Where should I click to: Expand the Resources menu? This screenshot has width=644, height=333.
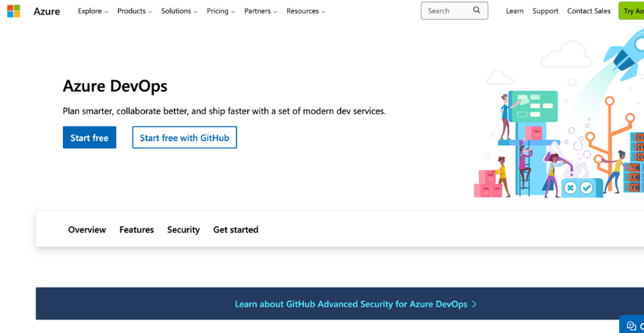pos(306,11)
